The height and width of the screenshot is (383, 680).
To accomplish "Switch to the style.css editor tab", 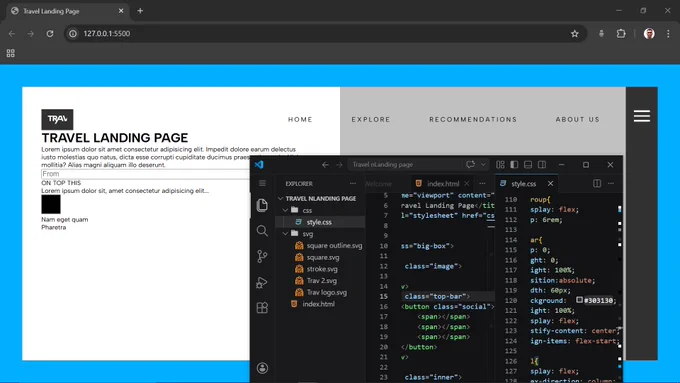I will 523,183.
